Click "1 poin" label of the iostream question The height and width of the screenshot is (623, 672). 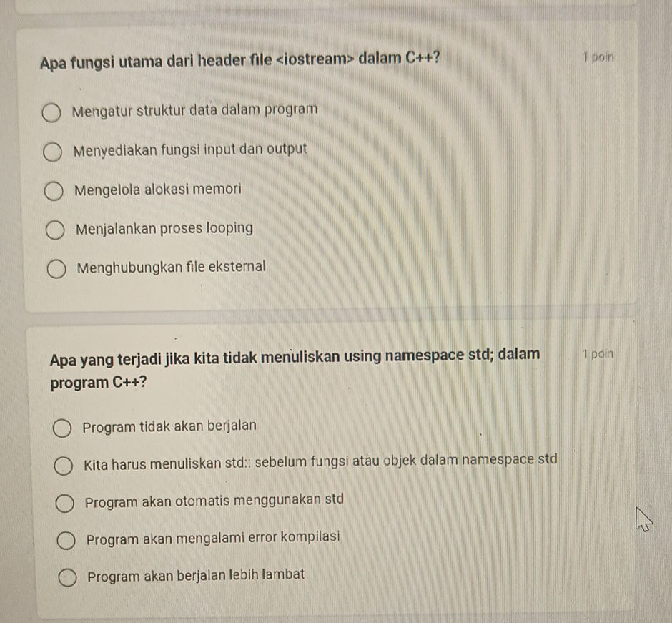[x=598, y=58]
